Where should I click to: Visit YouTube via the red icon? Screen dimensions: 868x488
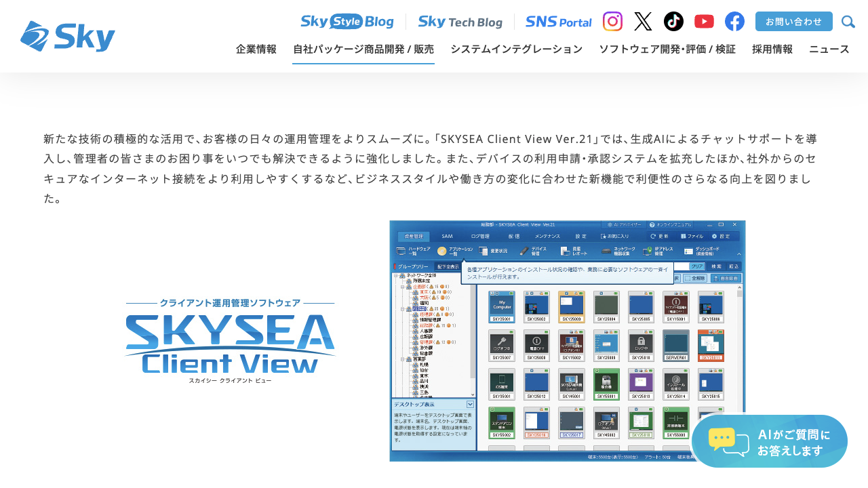pos(704,22)
